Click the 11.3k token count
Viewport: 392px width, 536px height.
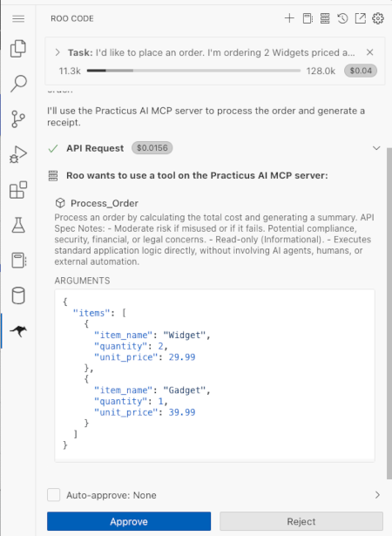point(70,71)
